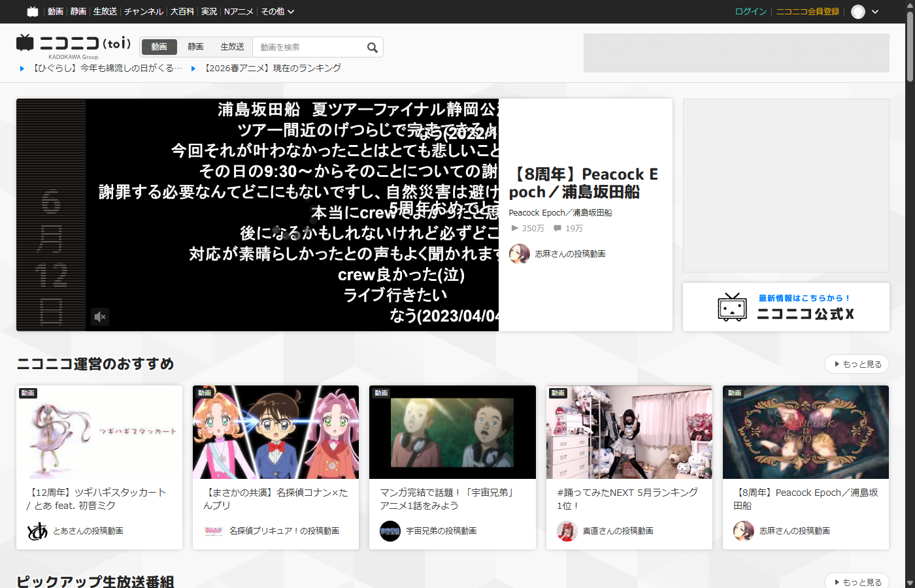Open 素直さんの投稿動画 link
Image resolution: width=915 pixels, height=588 pixels.
(x=618, y=531)
